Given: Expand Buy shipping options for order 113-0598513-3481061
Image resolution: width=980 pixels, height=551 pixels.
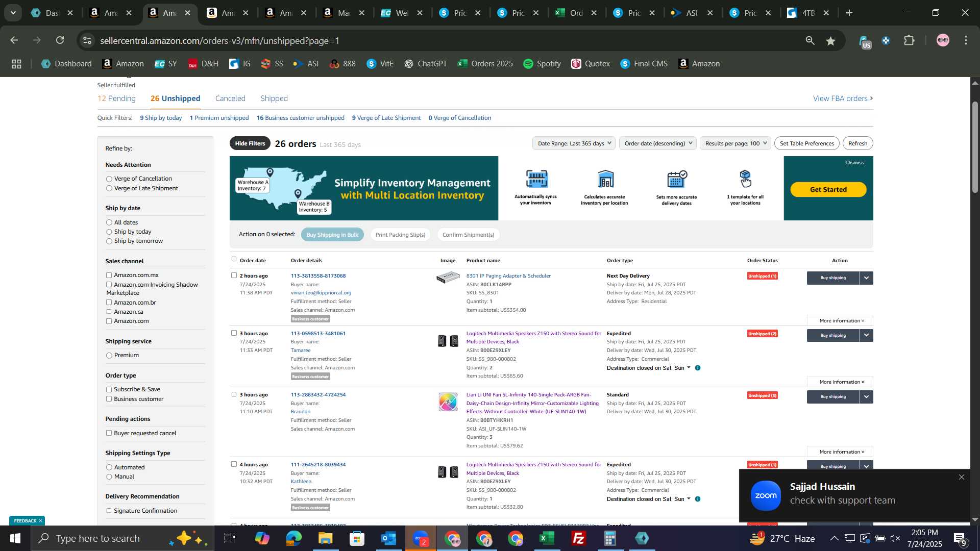Looking at the screenshot, I should [867, 336].
